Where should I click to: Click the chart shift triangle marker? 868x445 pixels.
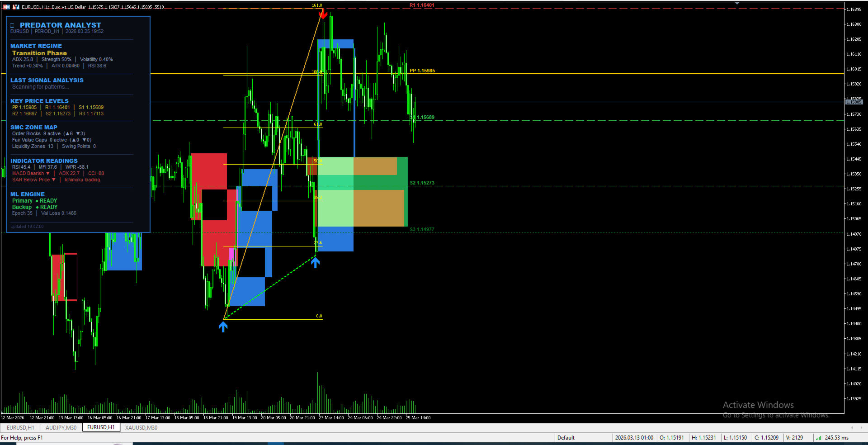(737, 3)
